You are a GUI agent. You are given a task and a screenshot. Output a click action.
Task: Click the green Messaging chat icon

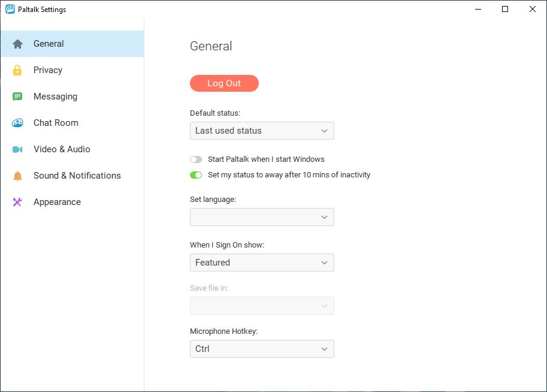point(17,97)
